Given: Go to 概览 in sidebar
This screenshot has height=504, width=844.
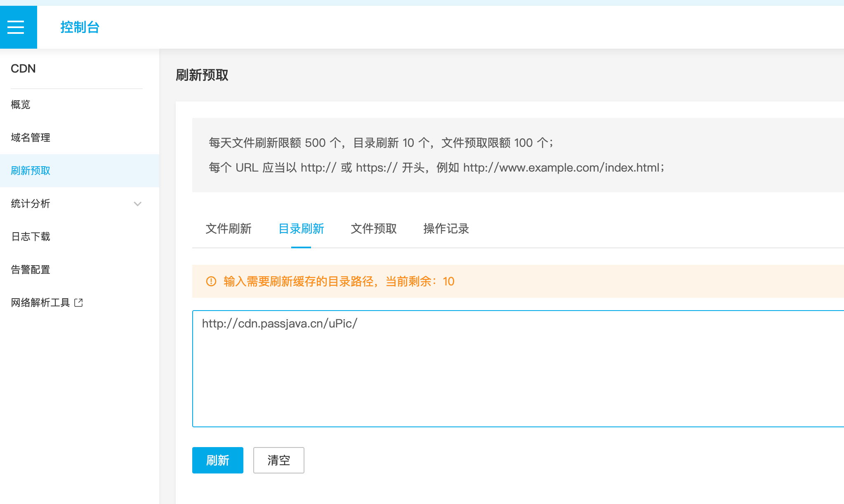Looking at the screenshot, I should pyautogui.click(x=21, y=105).
